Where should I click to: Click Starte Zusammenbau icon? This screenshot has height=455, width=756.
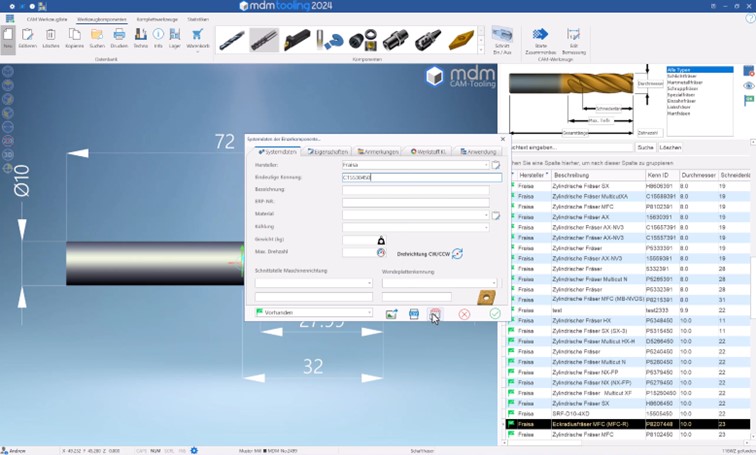tap(540, 40)
